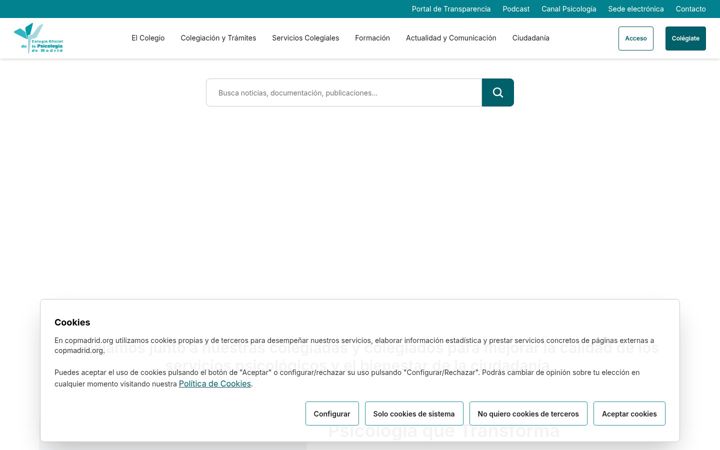Open Sede electrónica
The height and width of the screenshot is (450, 720).
[636, 9]
